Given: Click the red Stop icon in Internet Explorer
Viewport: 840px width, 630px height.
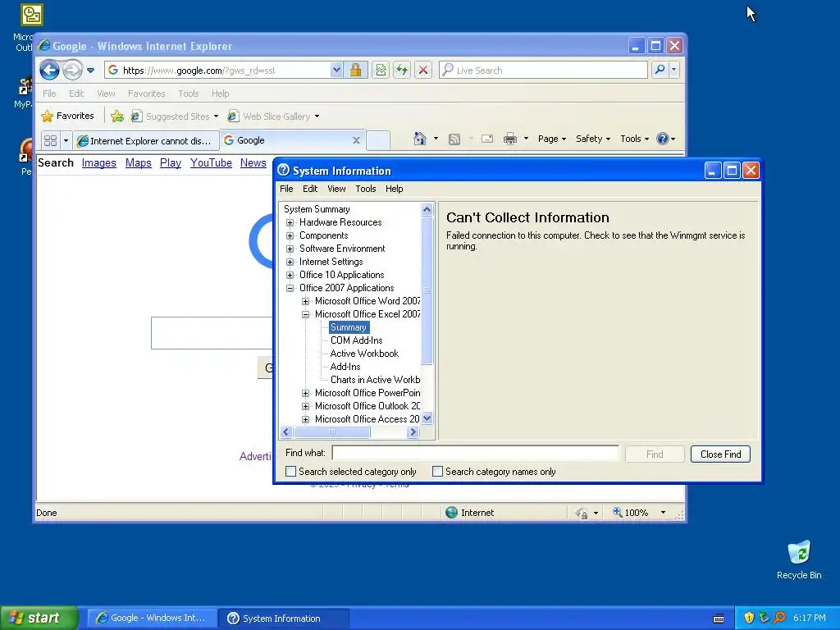Looking at the screenshot, I should point(423,70).
